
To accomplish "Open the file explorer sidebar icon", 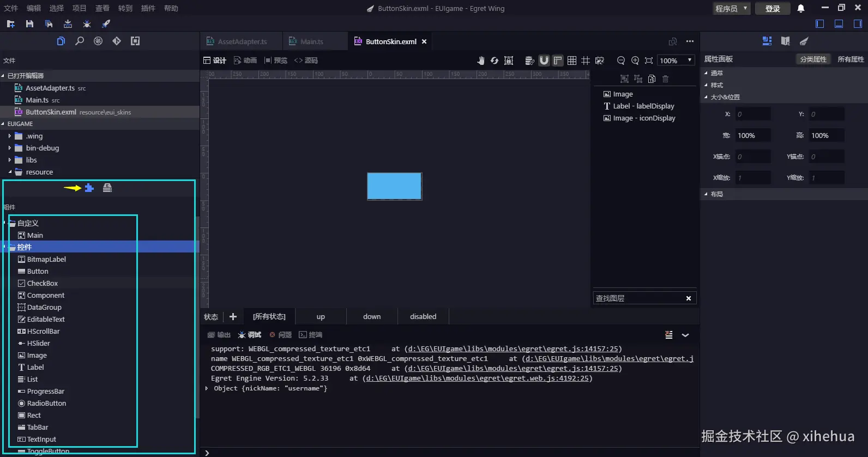I will [61, 41].
